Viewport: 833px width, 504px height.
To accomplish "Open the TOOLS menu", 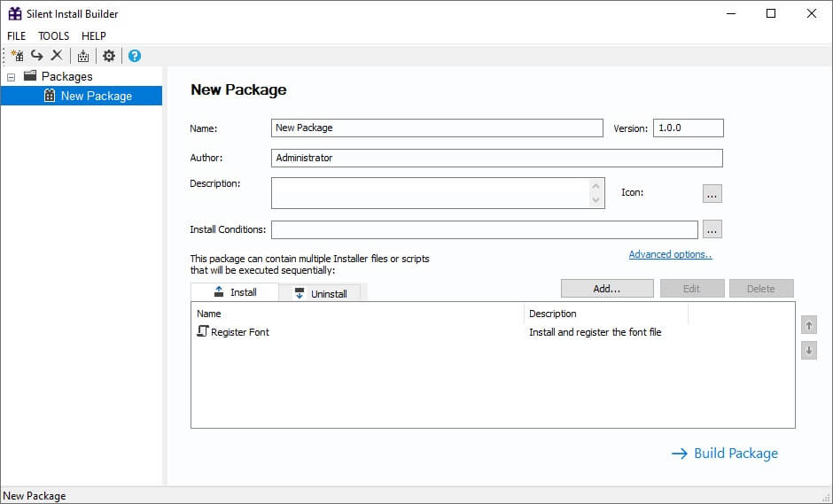I will (54, 35).
